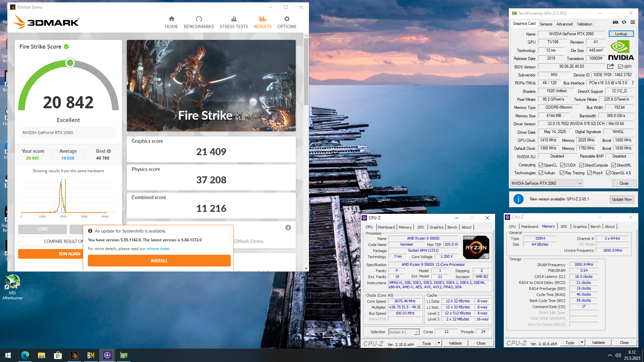Open OPTIONS gear icon in 3DMark
Screen dimensions: 644x362
(x=287, y=19)
